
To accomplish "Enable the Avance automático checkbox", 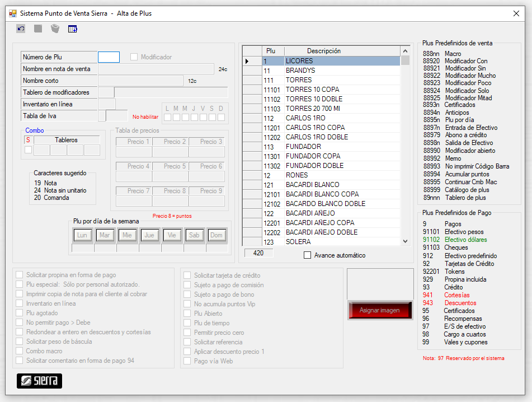I will pos(307,255).
